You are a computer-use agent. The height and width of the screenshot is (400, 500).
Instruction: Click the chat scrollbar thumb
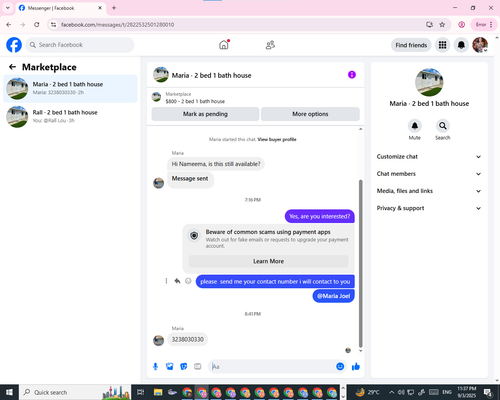click(x=360, y=263)
